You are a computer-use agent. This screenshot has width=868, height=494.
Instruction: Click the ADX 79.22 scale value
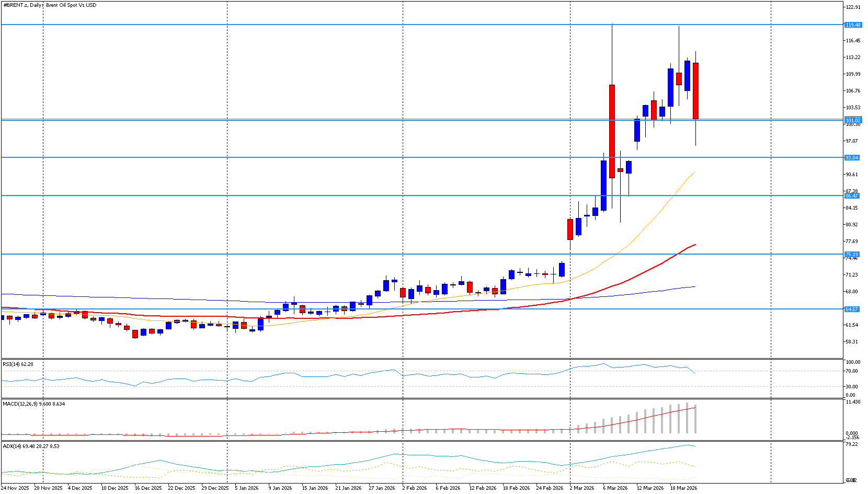(851, 444)
